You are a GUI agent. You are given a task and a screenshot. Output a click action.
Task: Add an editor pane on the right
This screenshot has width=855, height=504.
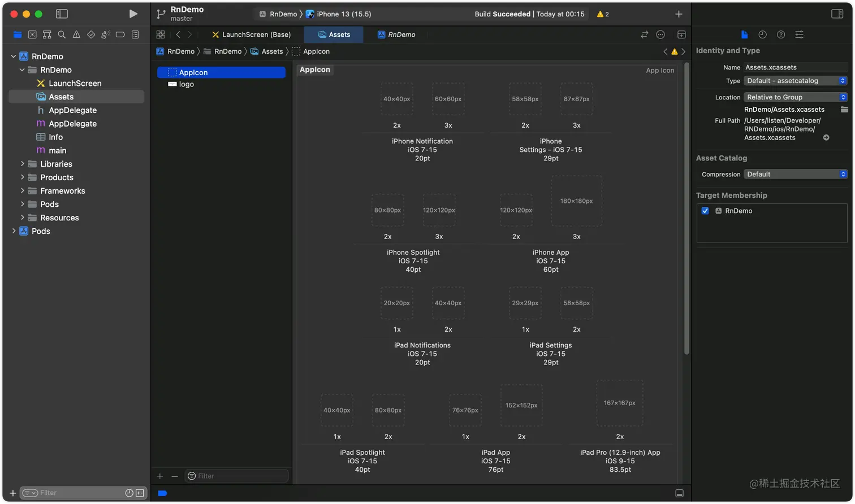tap(681, 34)
